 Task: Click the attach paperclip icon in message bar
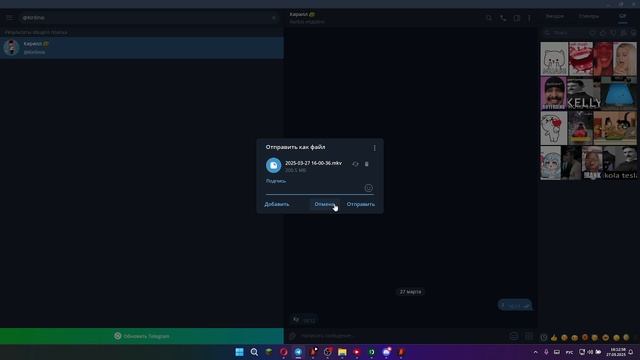tap(292, 336)
